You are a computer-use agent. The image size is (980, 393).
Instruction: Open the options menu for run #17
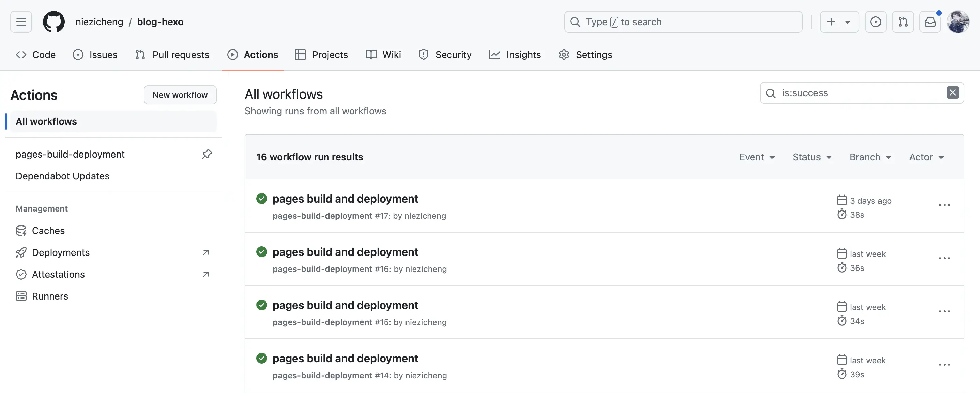tap(944, 205)
